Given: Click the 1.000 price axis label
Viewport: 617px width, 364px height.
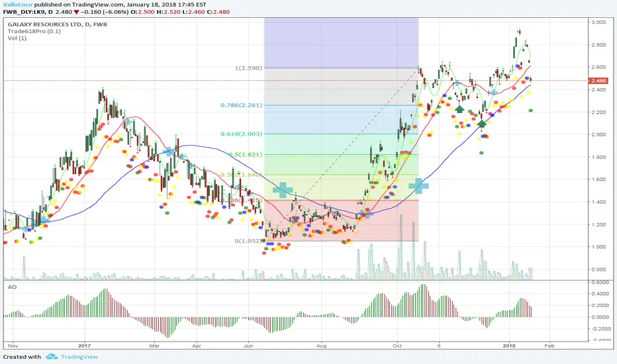Looking at the screenshot, I should point(598,247).
